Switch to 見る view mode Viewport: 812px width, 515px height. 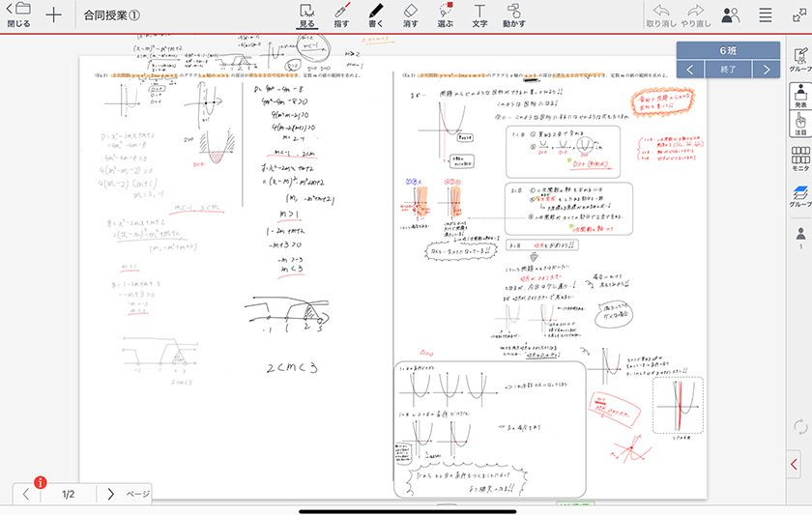(x=307, y=15)
